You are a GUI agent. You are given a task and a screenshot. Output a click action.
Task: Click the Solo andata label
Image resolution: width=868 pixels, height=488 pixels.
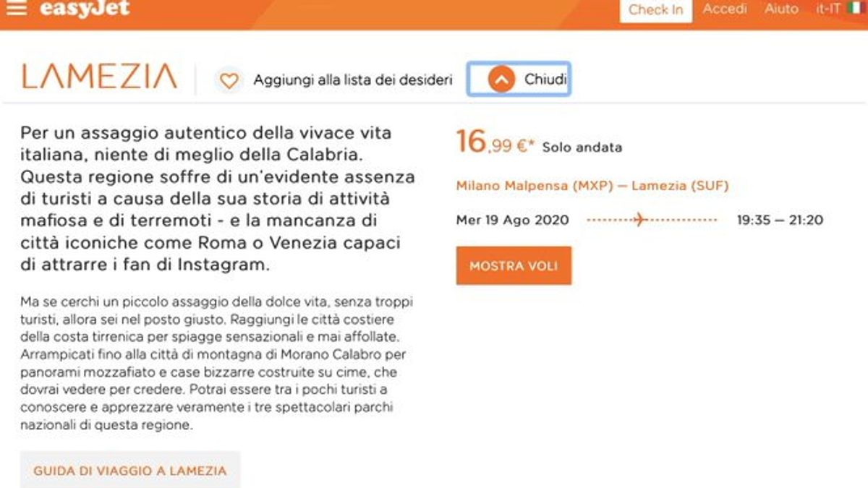[582, 147]
